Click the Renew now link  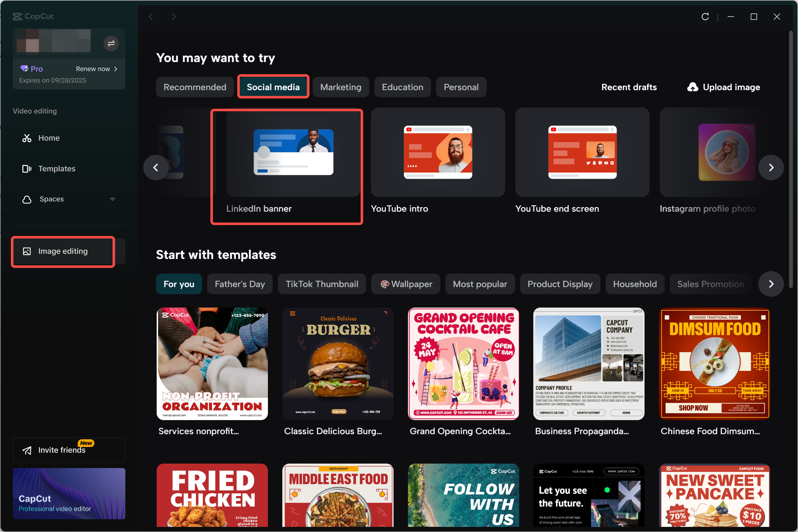[x=93, y=68]
